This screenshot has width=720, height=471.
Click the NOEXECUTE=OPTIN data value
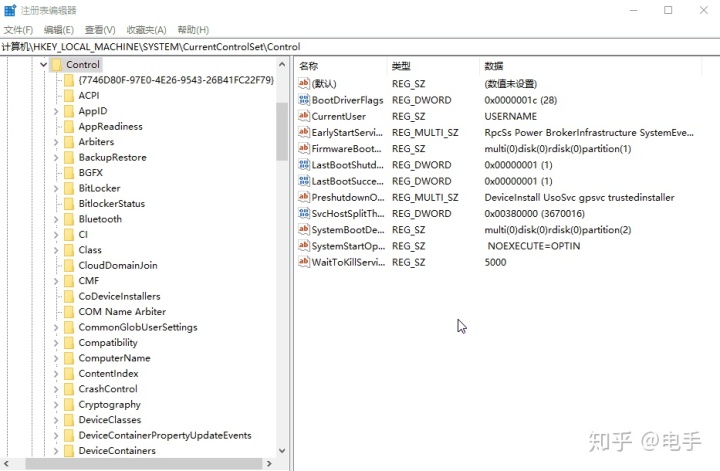534,246
